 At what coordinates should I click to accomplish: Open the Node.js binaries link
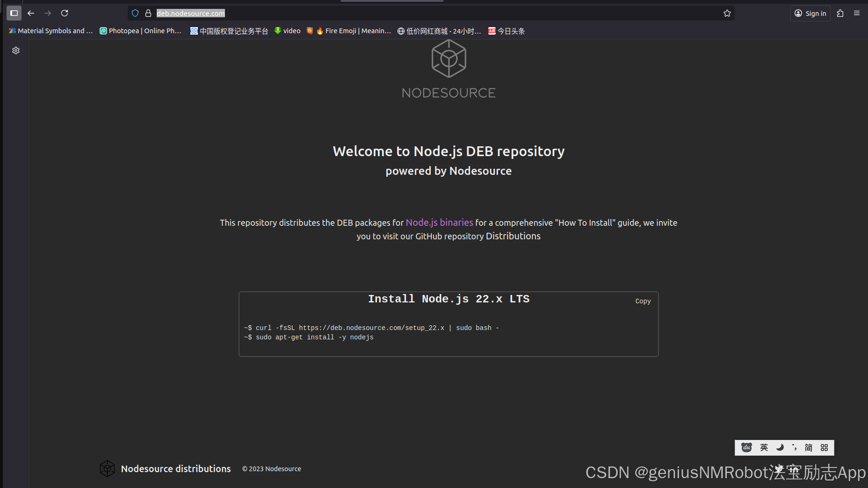click(x=440, y=222)
